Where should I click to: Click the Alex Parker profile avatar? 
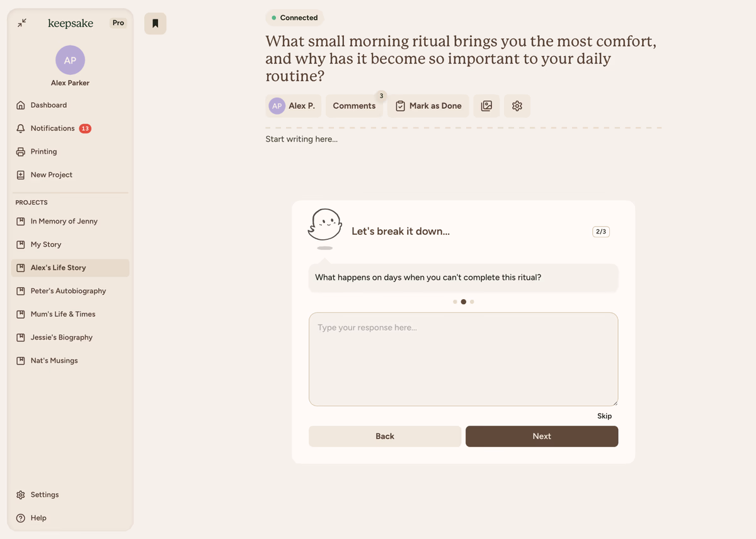click(x=70, y=60)
